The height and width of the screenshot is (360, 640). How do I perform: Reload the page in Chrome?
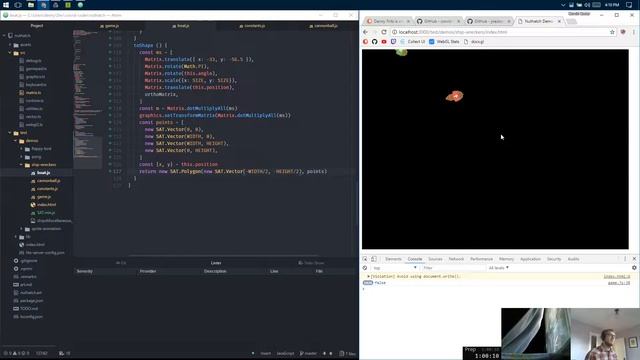tap(384, 32)
